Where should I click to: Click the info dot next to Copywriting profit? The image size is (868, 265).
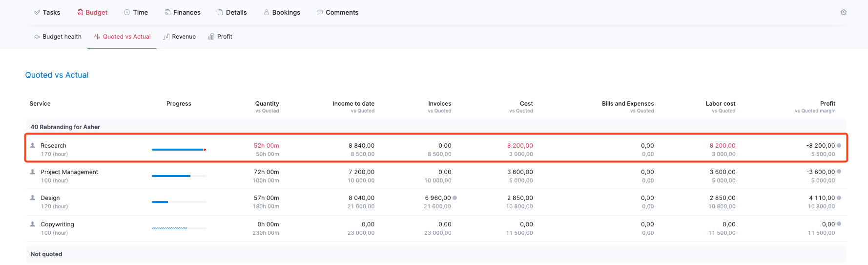839,224
